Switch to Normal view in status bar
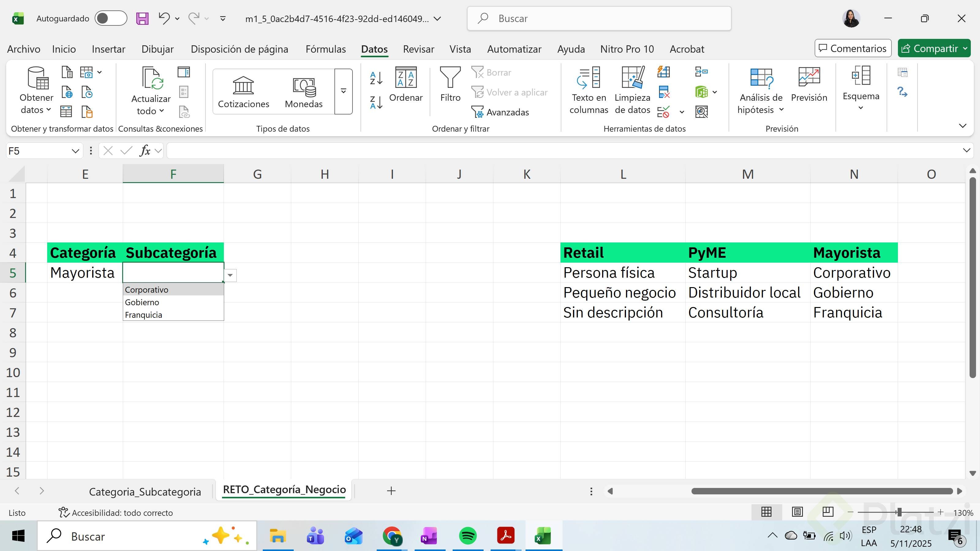The height and width of the screenshot is (551, 980). click(x=766, y=512)
